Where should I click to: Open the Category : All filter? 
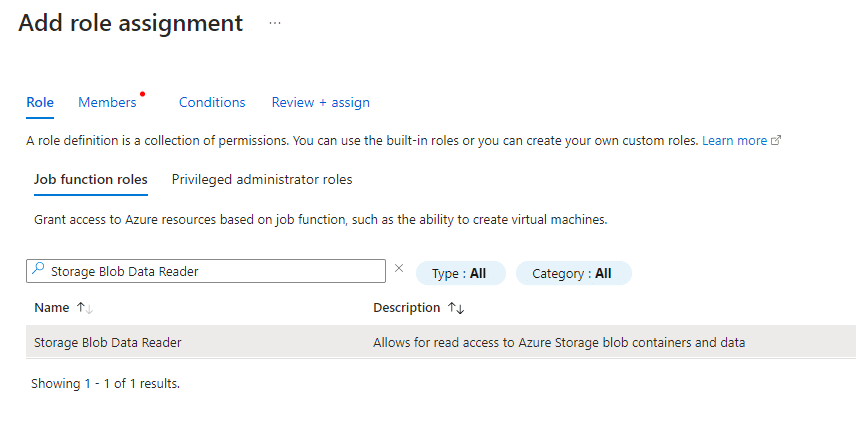(574, 273)
